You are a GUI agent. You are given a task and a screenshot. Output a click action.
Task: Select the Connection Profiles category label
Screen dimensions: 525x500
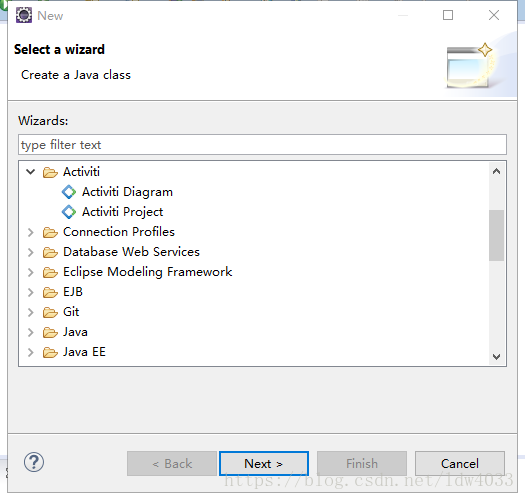[119, 232]
